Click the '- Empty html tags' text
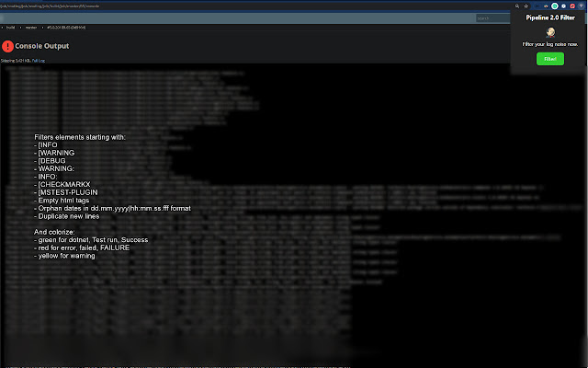 click(62, 201)
